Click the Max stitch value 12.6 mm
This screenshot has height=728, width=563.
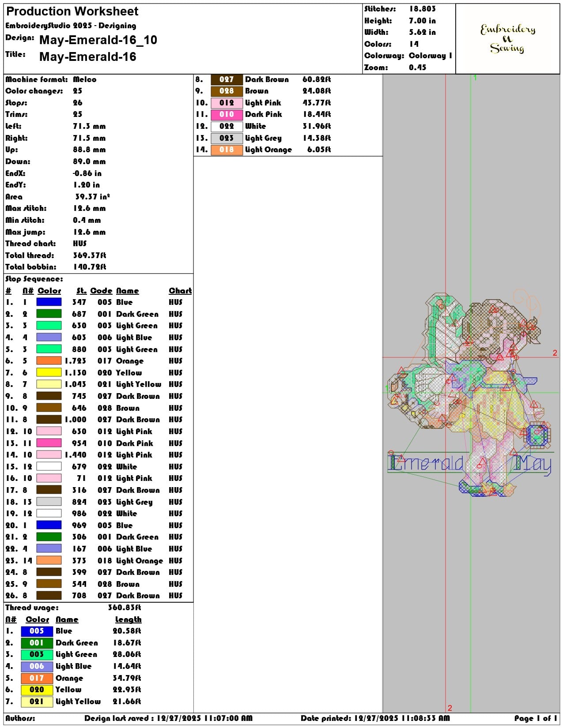(x=89, y=208)
